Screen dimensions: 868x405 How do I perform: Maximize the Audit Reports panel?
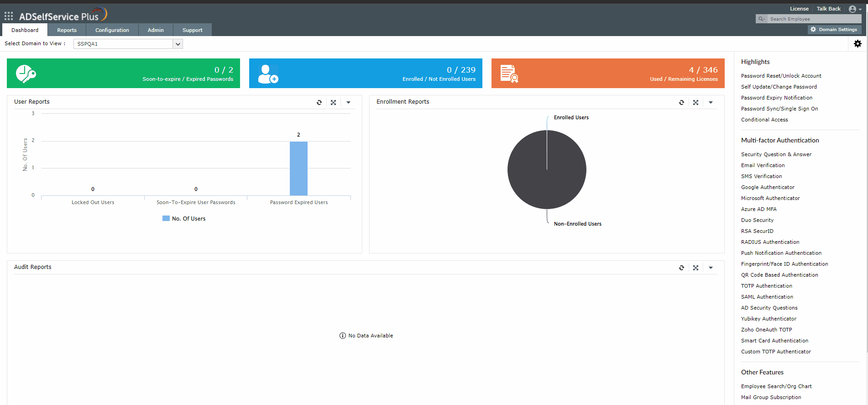click(695, 268)
